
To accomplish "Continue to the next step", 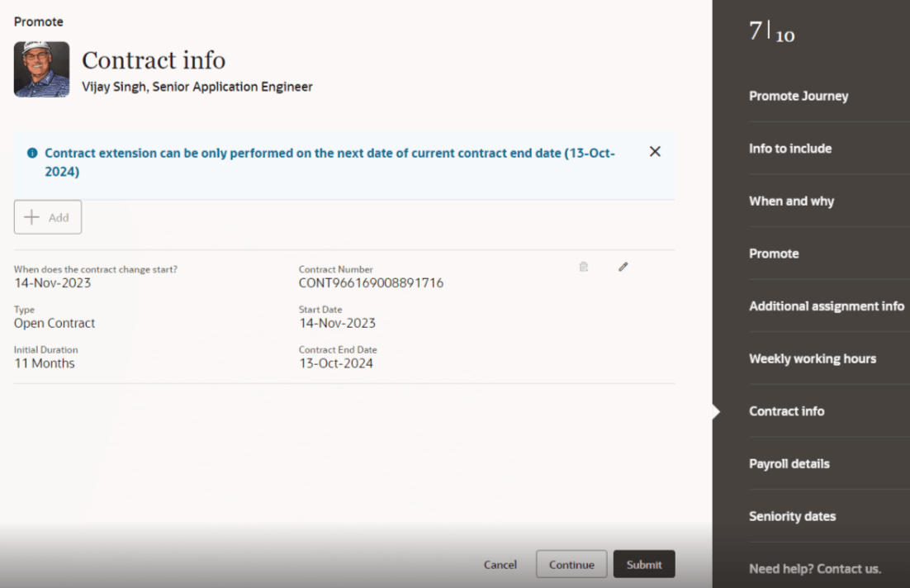I will point(571,564).
